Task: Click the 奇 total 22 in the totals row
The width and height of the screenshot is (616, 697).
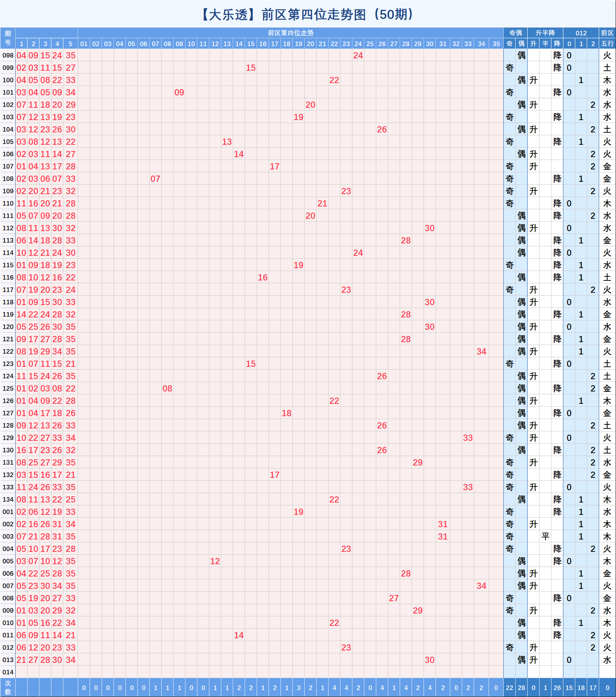Action: (509, 688)
